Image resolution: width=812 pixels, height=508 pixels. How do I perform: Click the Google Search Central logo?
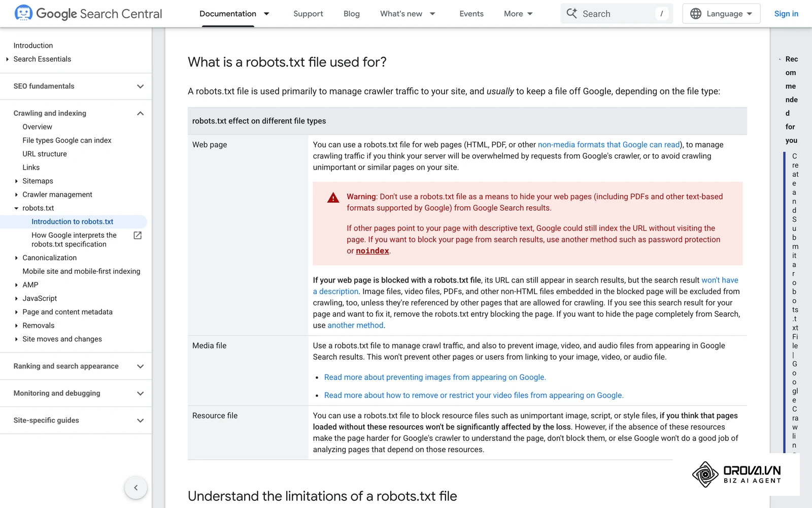click(x=88, y=14)
